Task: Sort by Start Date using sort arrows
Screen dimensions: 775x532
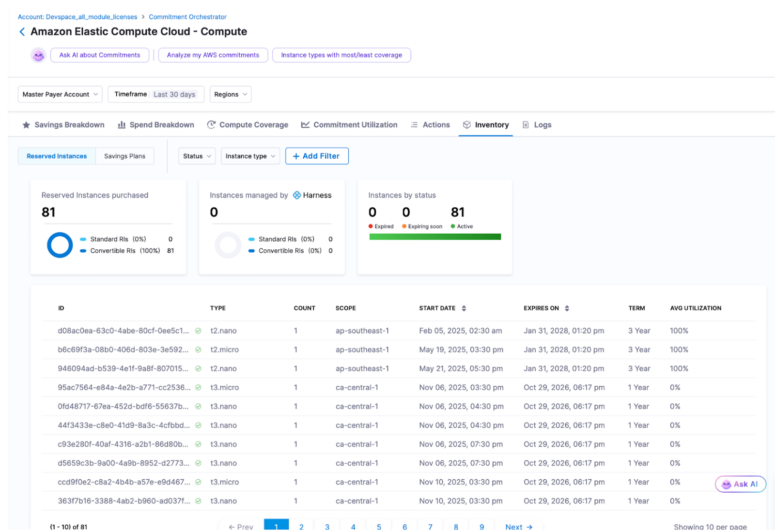Action: click(x=464, y=308)
